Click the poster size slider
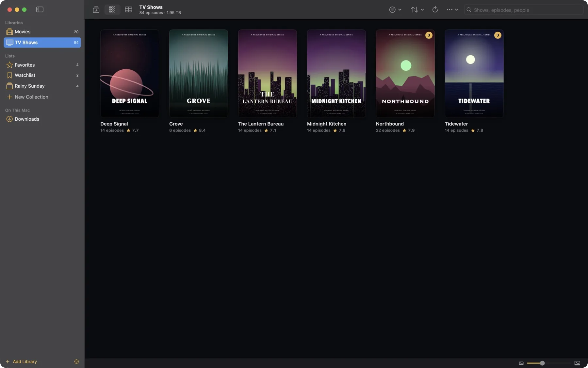 [549, 363]
